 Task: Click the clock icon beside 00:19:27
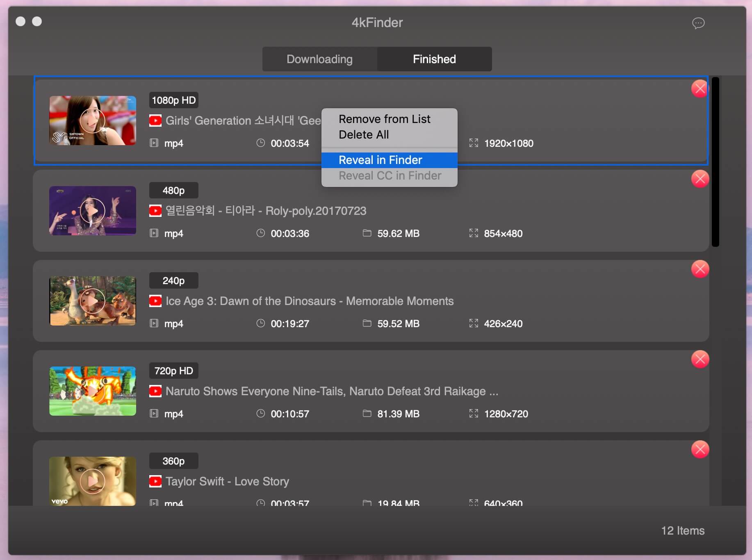(261, 323)
